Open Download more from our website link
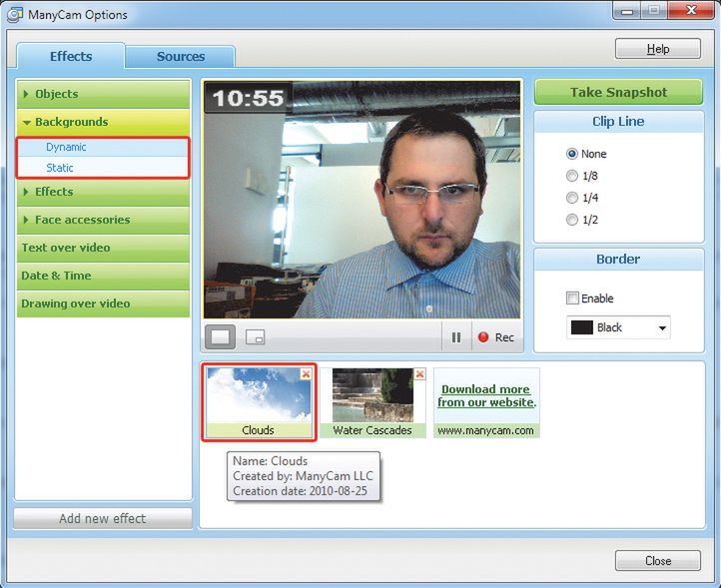This screenshot has width=721, height=588. [x=486, y=396]
